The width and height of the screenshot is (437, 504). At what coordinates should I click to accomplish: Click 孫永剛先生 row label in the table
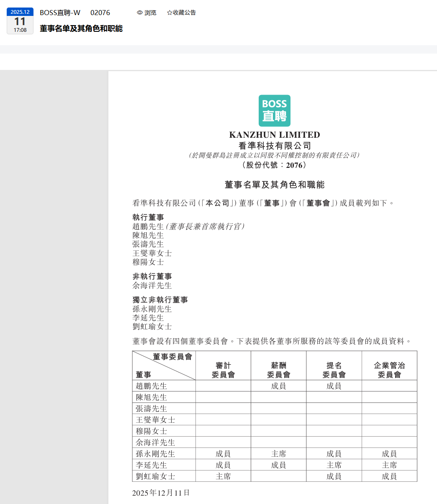coord(155,454)
